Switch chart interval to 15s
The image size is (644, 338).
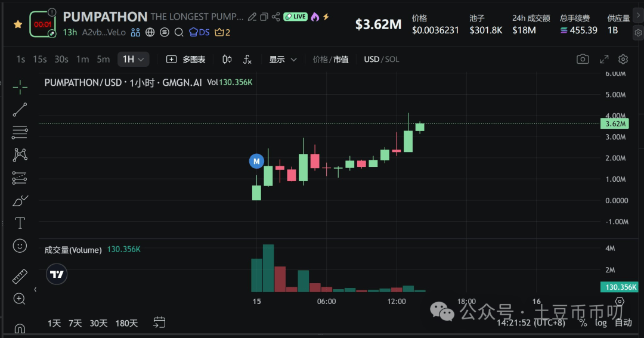click(x=40, y=60)
